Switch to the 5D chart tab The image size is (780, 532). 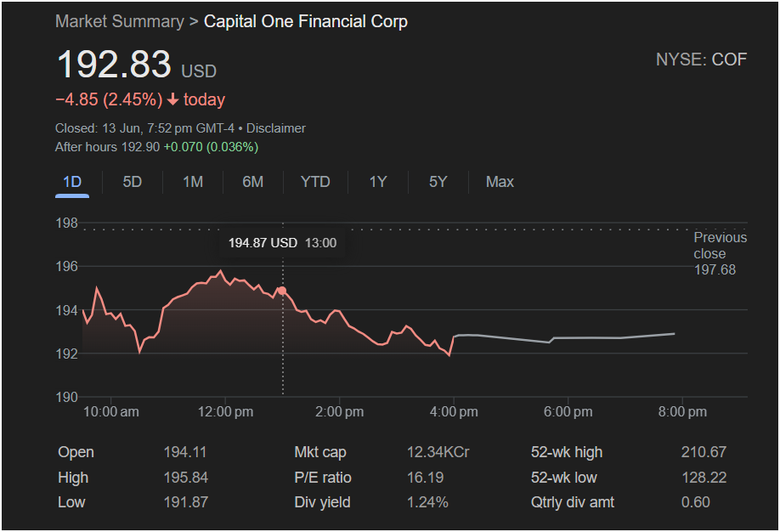pyautogui.click(x=133, y=182)
